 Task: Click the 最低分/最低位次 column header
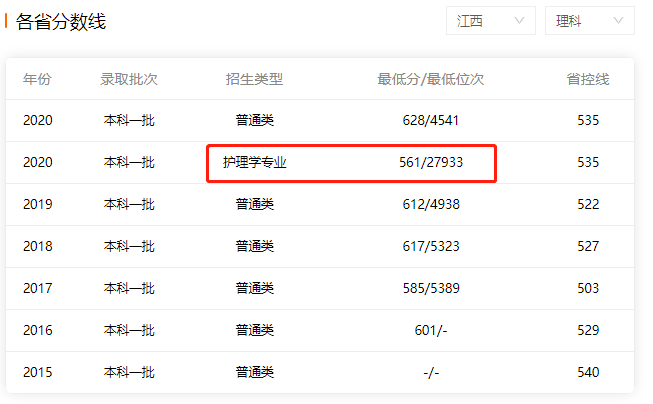click(431, 79)
